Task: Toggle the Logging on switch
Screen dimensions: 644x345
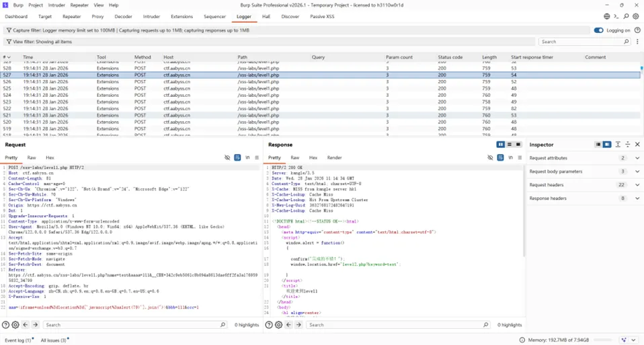Action: point(598,30)
